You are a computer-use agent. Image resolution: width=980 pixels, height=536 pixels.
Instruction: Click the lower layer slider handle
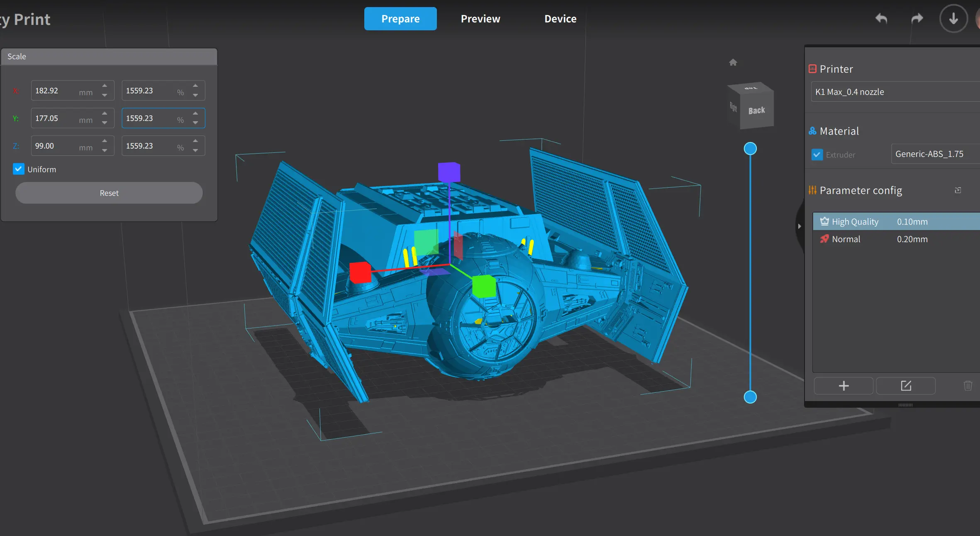tap(750, 397)
